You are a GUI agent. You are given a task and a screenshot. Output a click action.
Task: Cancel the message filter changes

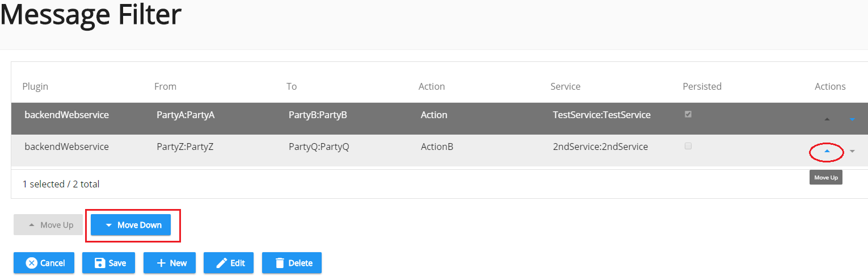pyautogui.click(x=44, y=263)
